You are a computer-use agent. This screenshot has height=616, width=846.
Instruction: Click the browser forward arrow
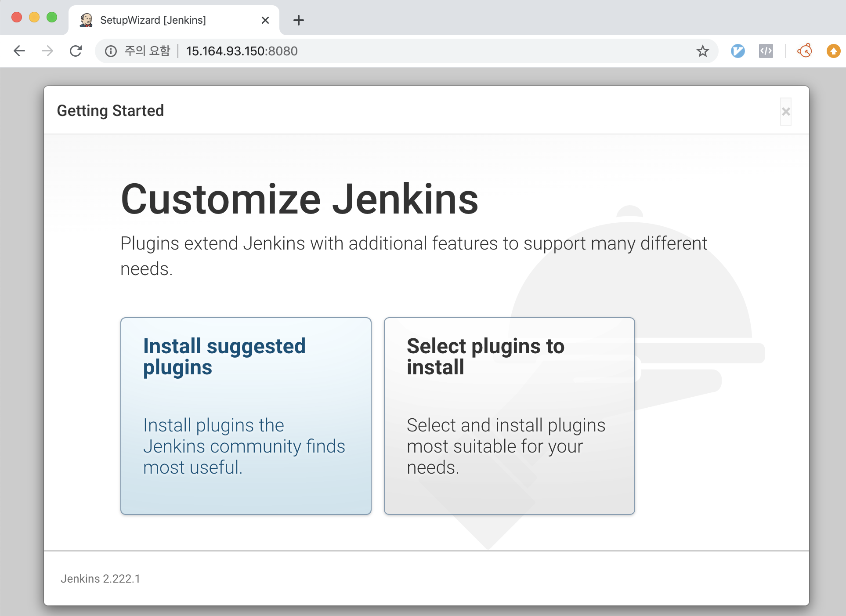pyautogui.click(x=47, y=51)
